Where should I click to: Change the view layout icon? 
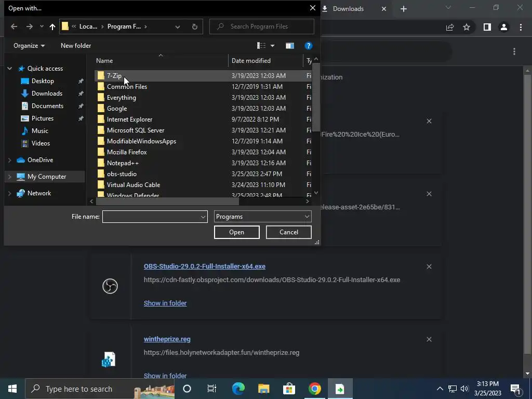261,46
